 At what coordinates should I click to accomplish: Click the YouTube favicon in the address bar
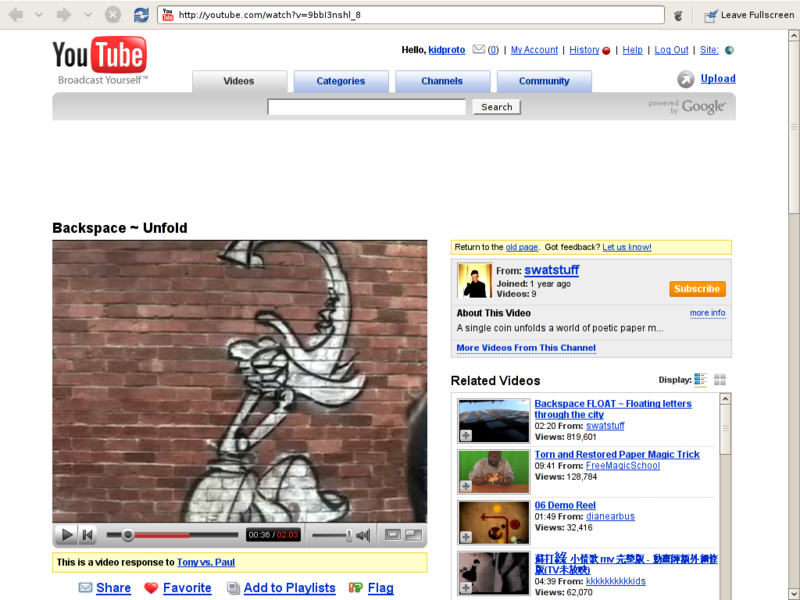168,15
